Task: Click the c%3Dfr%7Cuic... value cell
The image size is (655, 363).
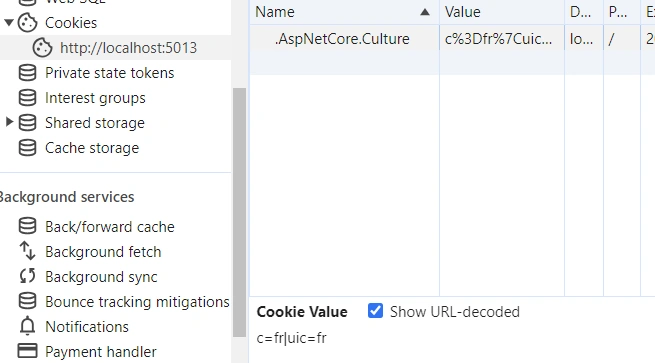Action: 502,38
